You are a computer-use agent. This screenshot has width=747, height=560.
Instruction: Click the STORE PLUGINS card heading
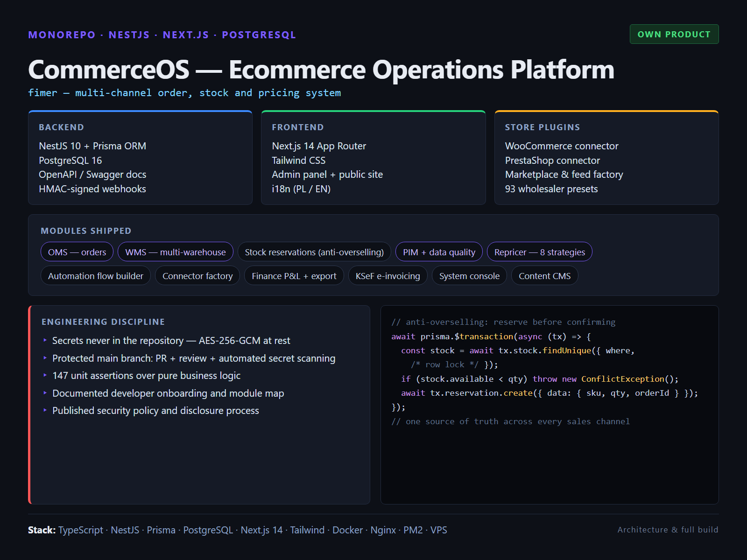543,127
